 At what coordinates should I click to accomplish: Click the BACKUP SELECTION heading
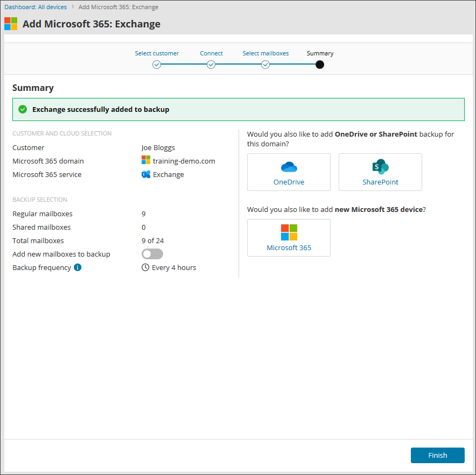tap(40, 200)
